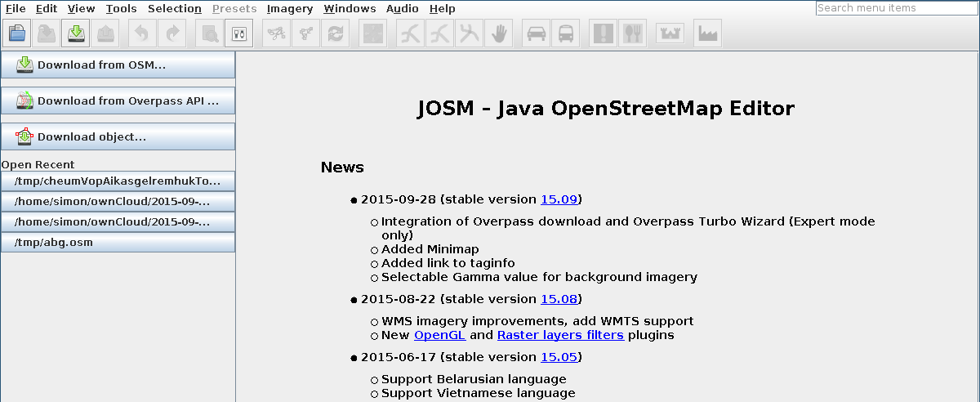Open the File menu
The width and height of the screenshot is (980, 402).
coord(16,9)
